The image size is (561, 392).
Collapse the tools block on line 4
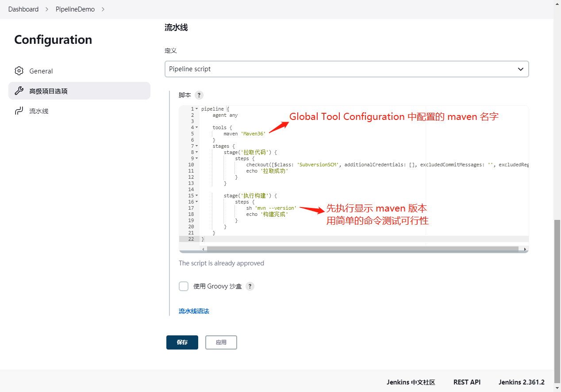(196, 127)
